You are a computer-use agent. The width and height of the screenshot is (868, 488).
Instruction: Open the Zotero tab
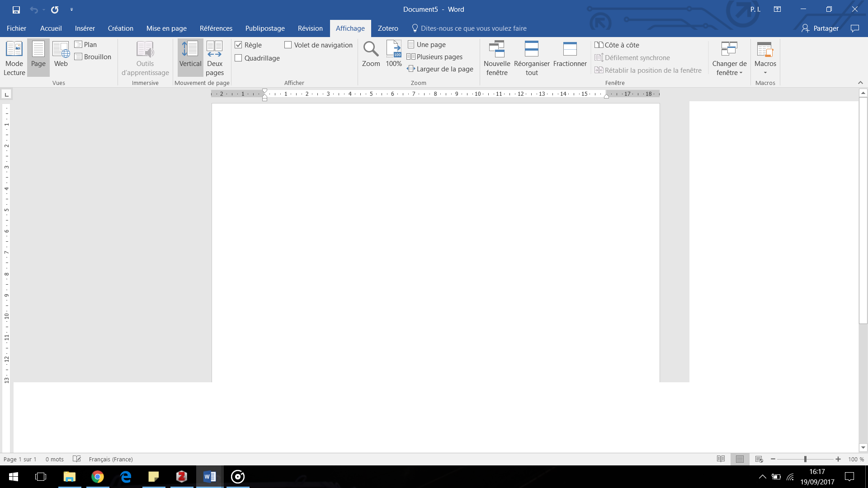click(388, 28)
